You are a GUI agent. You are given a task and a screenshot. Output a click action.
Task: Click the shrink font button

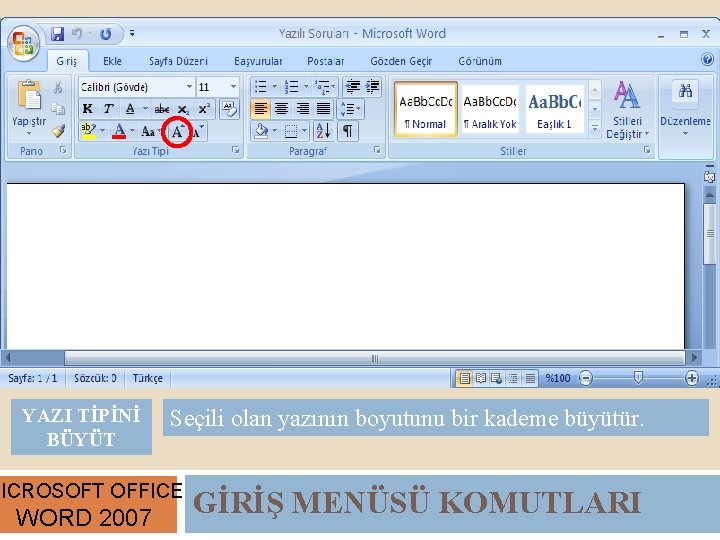(198, 132)
